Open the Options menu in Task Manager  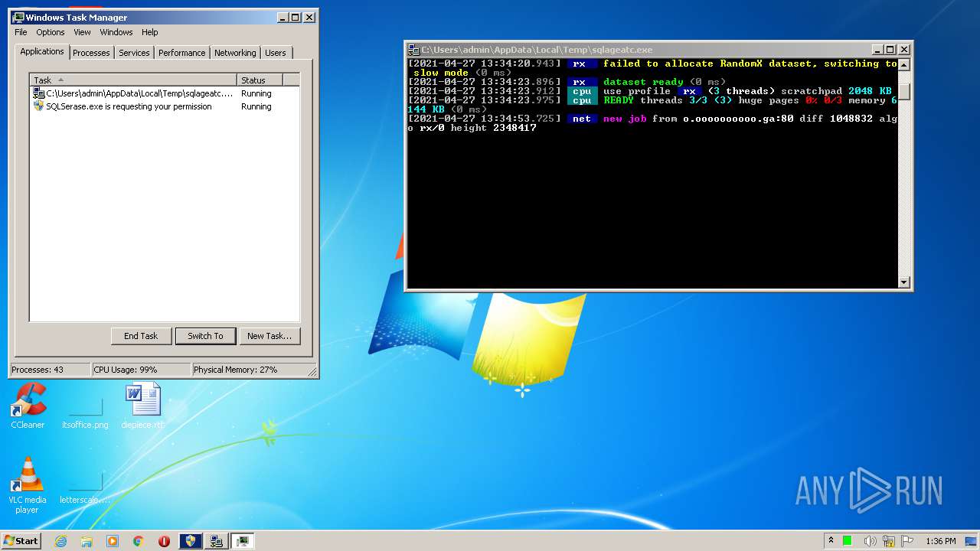pyautogui.click(x=51, y=32)
